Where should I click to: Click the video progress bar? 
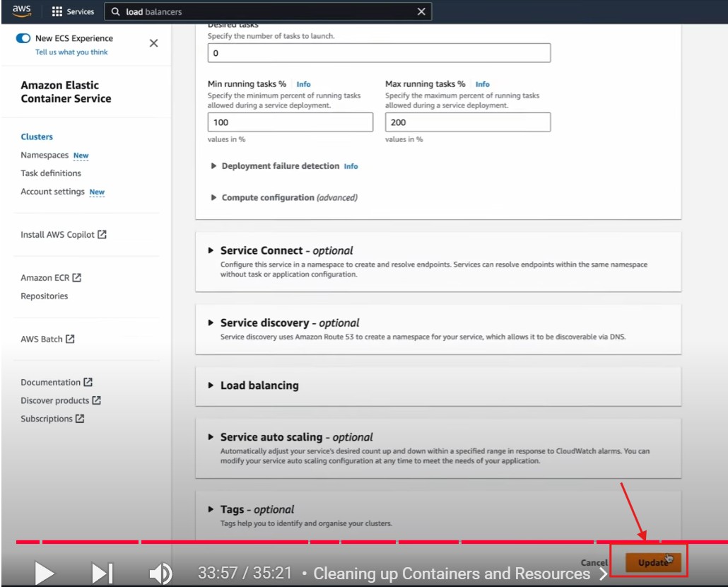pyautogui.click(x=353, y=542)
